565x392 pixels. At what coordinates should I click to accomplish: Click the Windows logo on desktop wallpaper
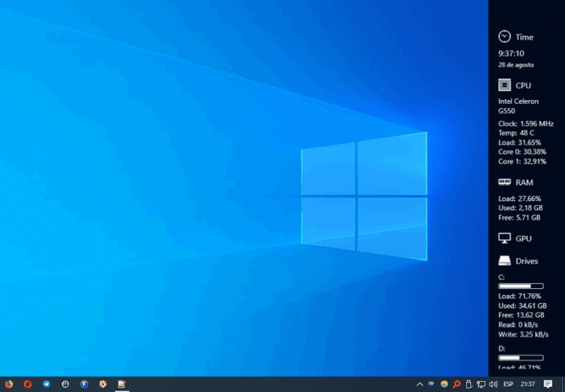click(363, 196)
